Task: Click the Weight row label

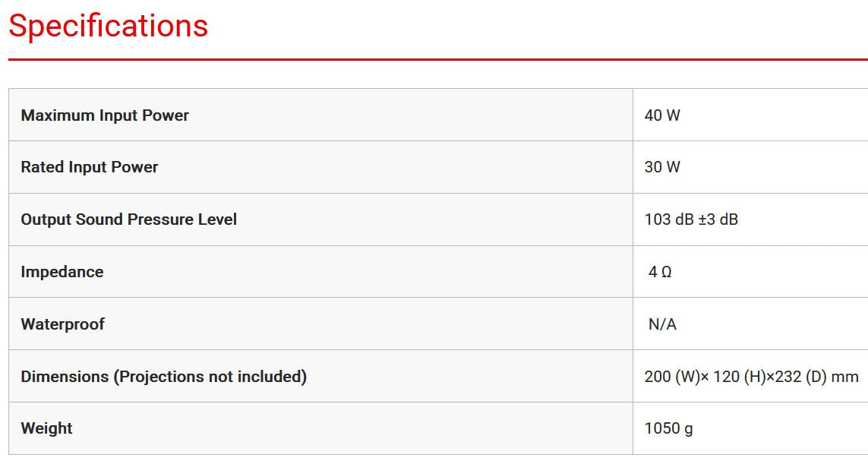Action: (47, 428)
